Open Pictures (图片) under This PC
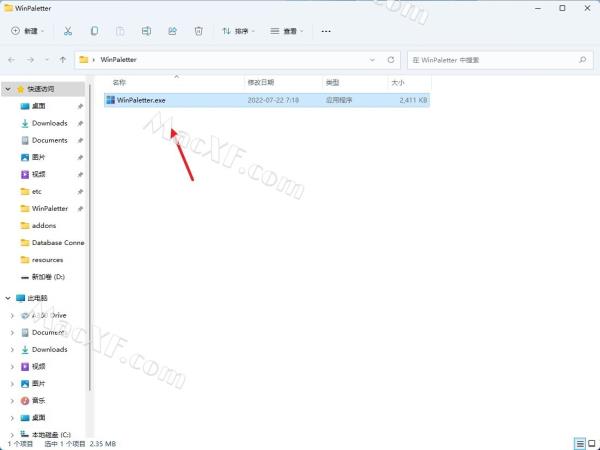Viewport: 600px width, 450px height. coord(38,383)
